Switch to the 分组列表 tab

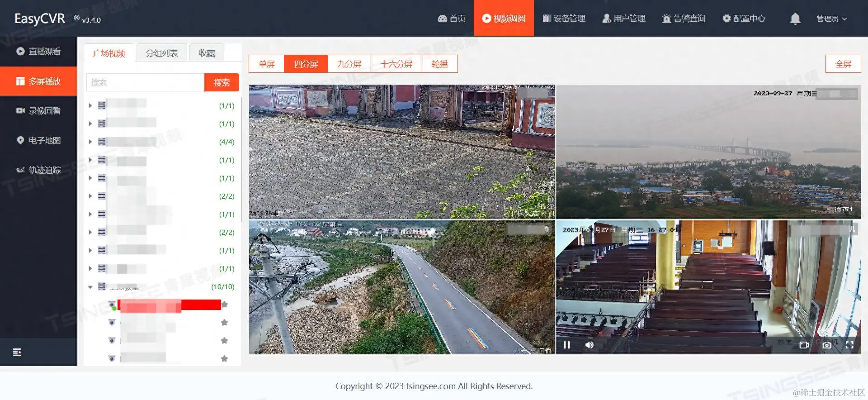click(162, 53)
